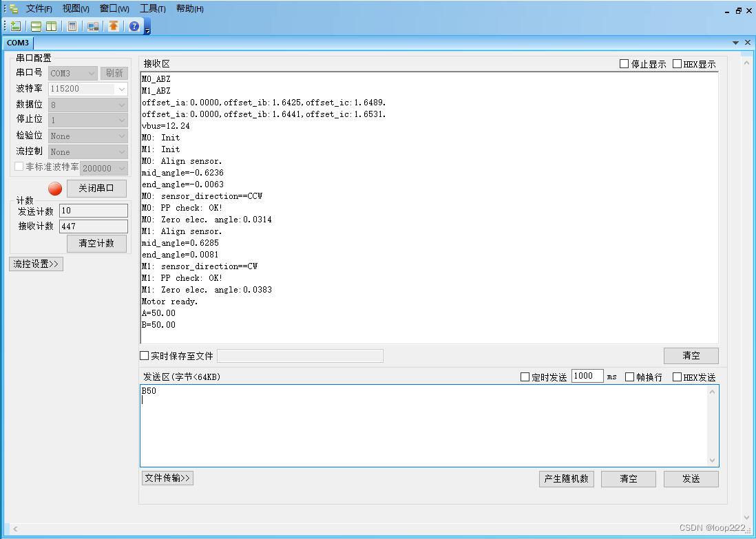Click the 'A=50.00' line
The width and height of the screenshot is (756, 539).
[x=158, y=313]
